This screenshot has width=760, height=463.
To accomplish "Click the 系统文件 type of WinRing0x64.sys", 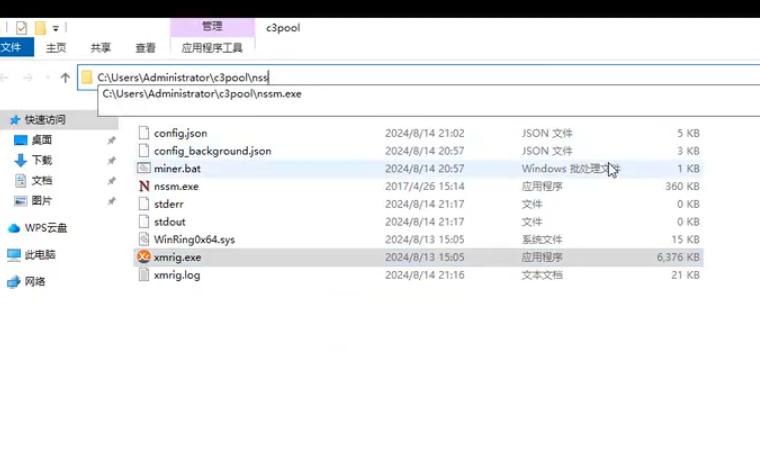I will 542,239.
